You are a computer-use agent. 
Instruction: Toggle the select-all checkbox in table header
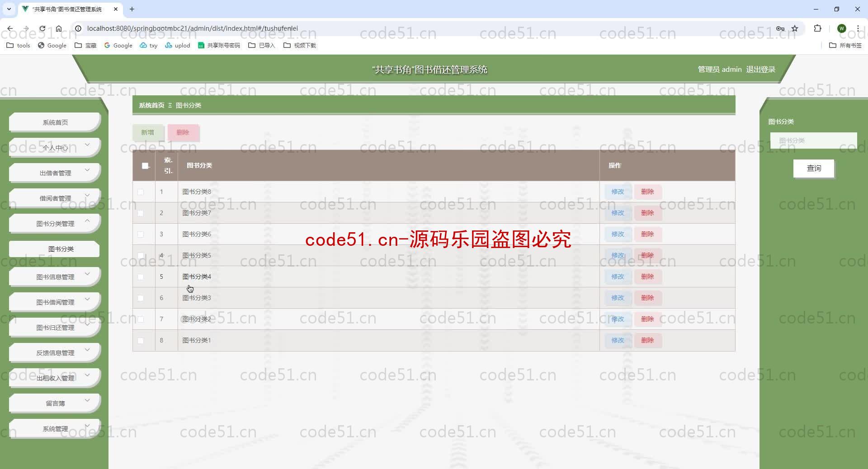[145, 166]
